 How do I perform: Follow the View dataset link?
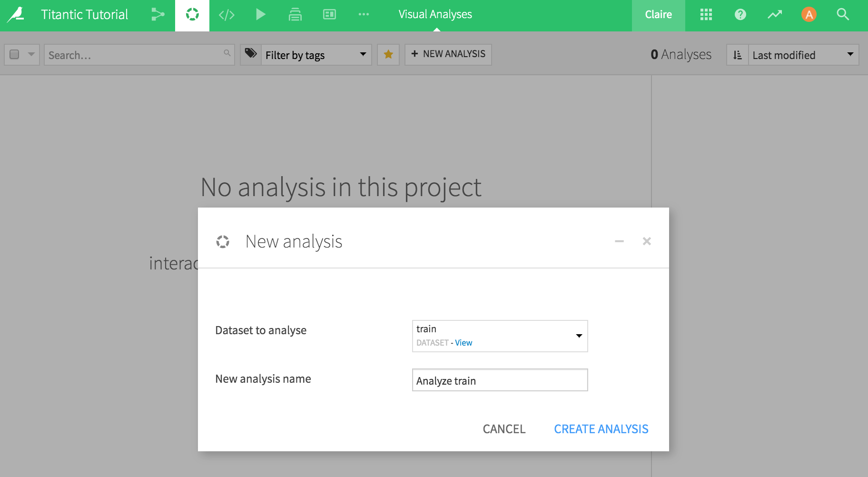click(464, 343)
